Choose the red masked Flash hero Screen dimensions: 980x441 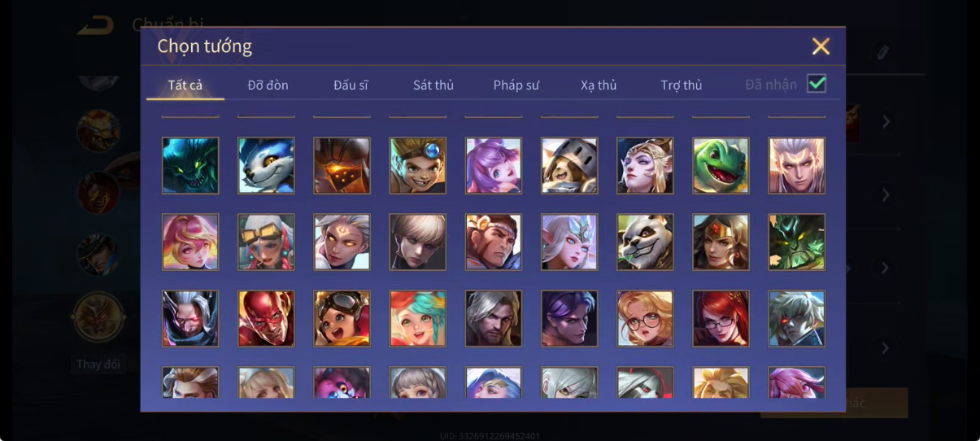(x=266, y=318)
